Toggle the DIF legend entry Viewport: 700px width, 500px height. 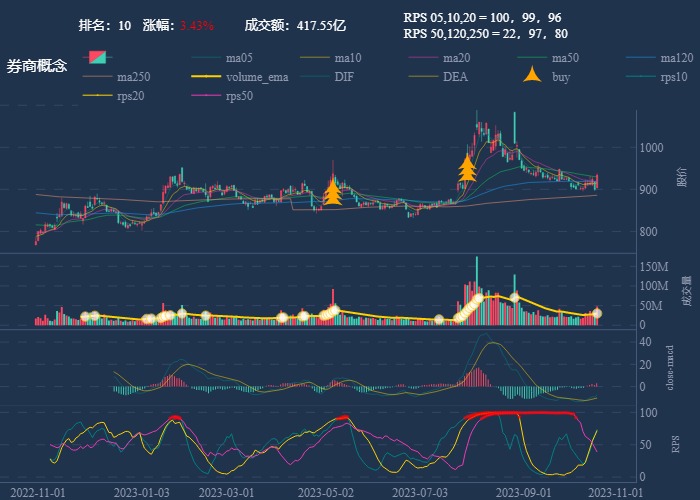(343, 77)
